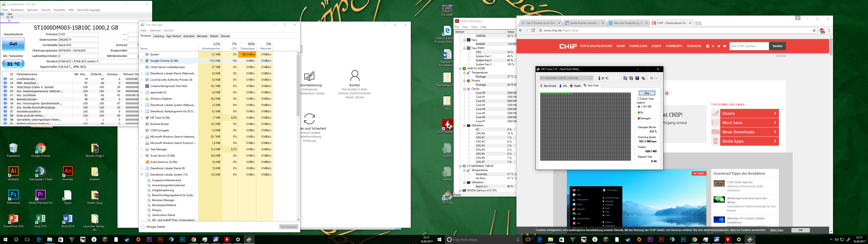Click the Edge icon in taskbar
868x244 pixels.
click(38, 240)
